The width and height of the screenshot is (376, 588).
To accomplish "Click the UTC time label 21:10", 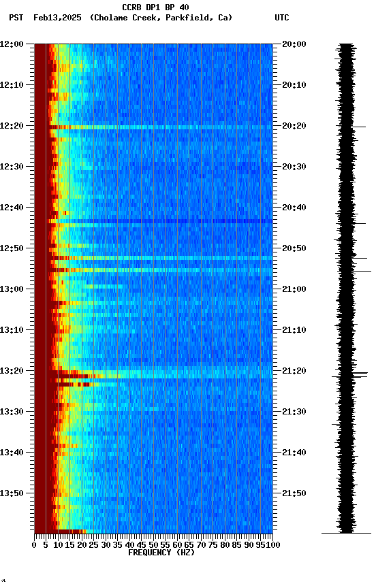I will tap(294, 330).
